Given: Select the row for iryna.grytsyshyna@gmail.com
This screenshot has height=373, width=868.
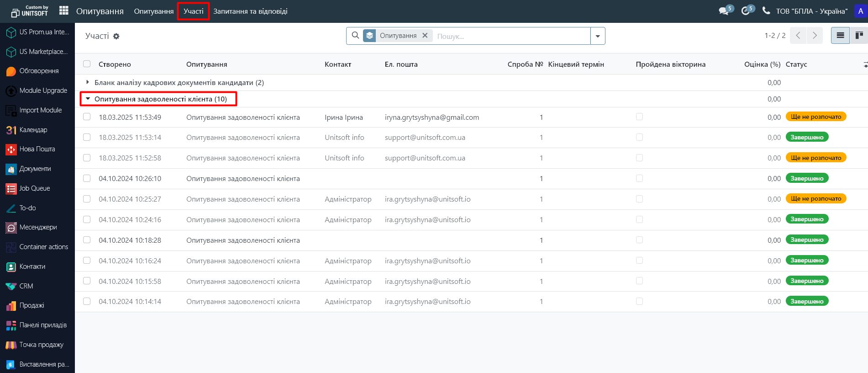Looking at the screenshot, I should coord(87,117).
